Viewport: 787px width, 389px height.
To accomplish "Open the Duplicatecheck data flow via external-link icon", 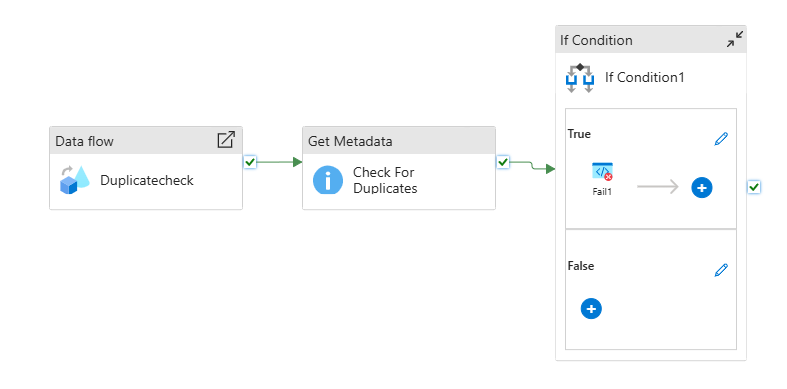I will pos(226,140).
